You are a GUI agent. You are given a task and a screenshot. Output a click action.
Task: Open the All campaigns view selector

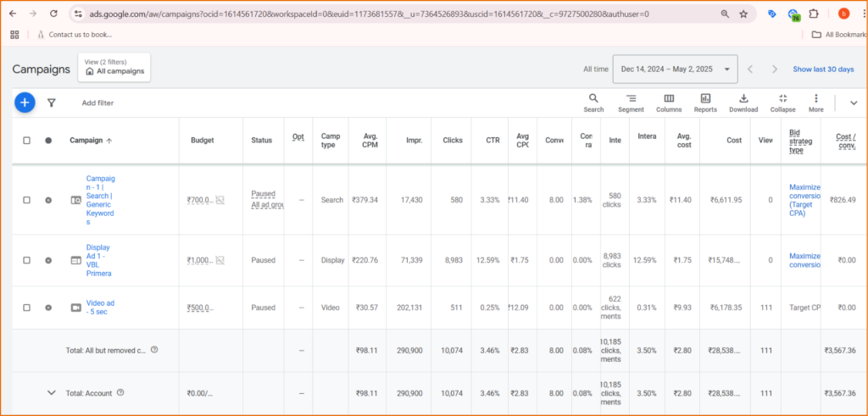114,68
